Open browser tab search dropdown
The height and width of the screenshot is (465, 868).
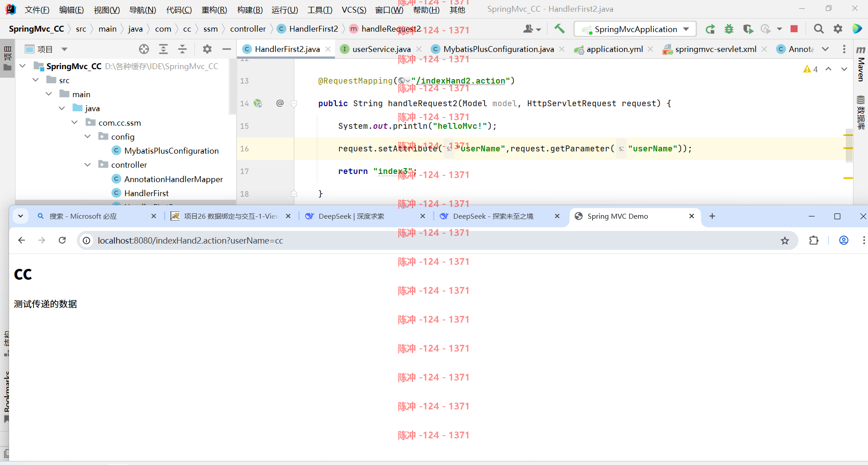pos(20,216)
